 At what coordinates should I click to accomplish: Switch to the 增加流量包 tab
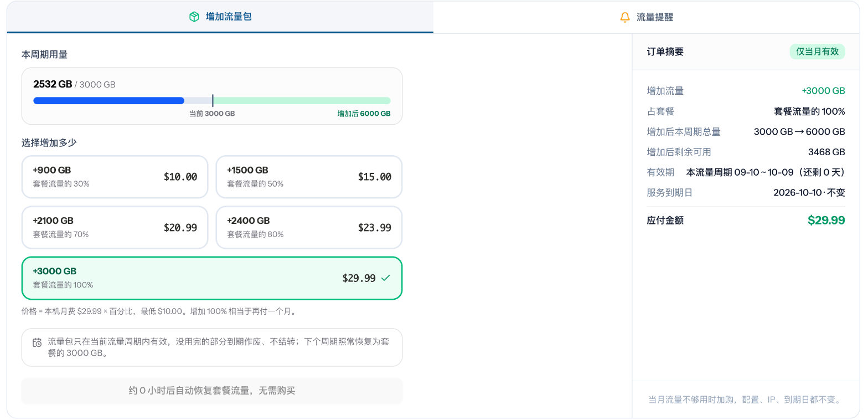[220, 17]
